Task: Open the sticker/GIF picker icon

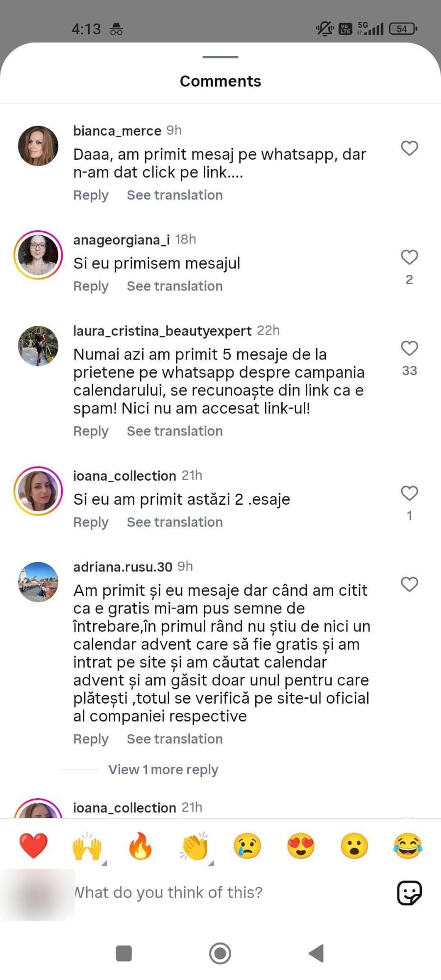Action: 409,893
